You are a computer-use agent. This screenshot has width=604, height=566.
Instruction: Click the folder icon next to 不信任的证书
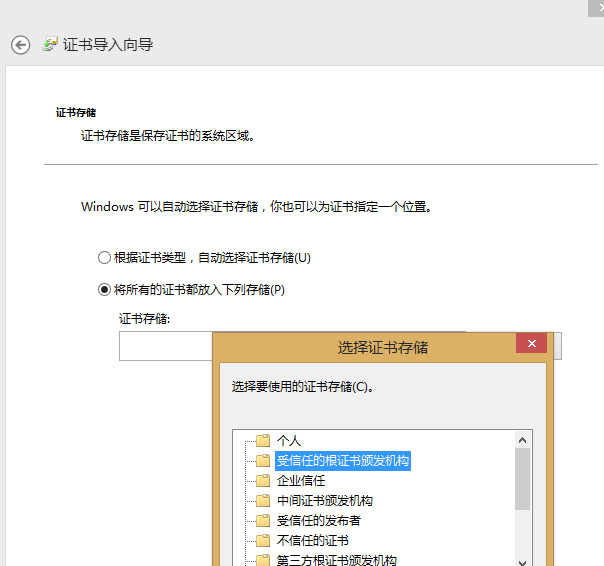(263, 541)
